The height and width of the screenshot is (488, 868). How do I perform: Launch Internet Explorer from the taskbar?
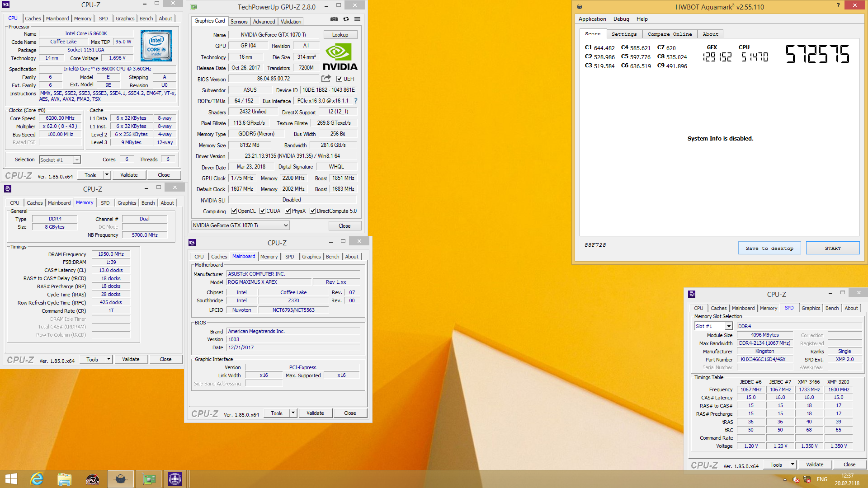(x=37, y=479)
